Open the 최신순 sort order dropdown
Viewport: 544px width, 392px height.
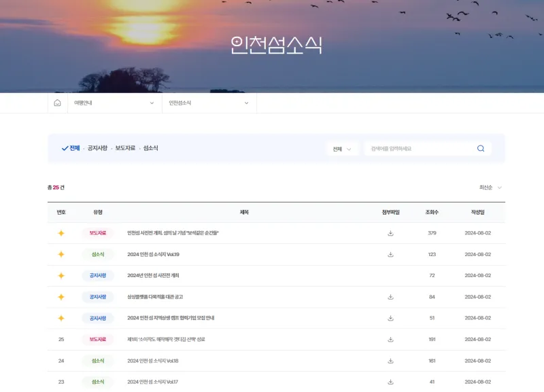[490, 188]
